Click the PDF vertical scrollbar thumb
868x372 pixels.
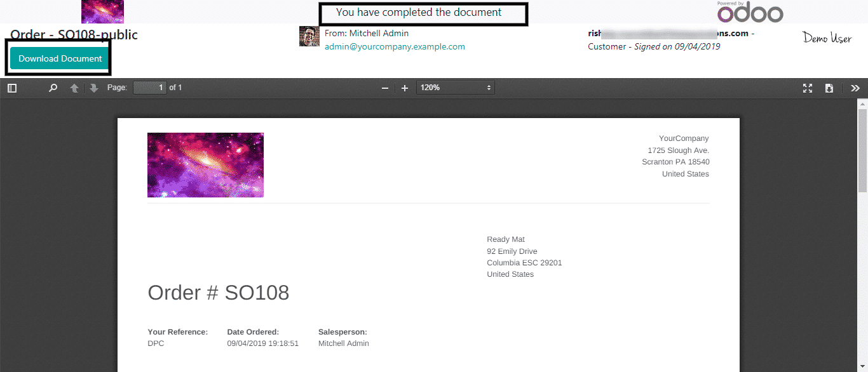862,149
